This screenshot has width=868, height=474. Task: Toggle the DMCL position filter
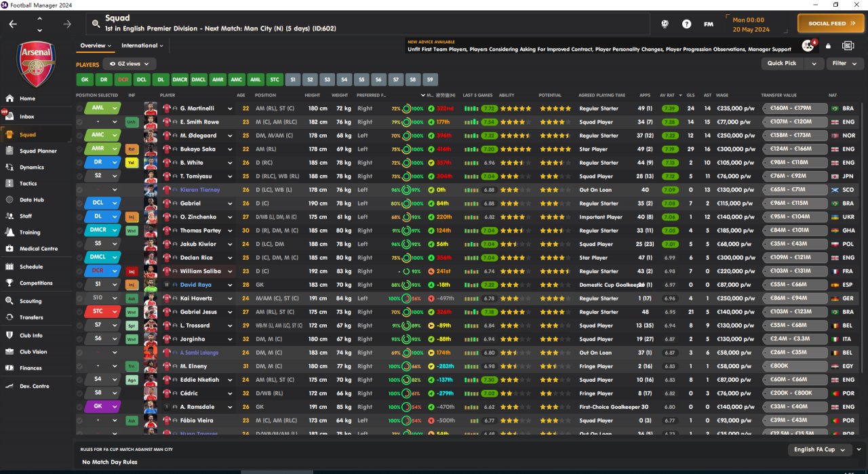click(199, 79)
